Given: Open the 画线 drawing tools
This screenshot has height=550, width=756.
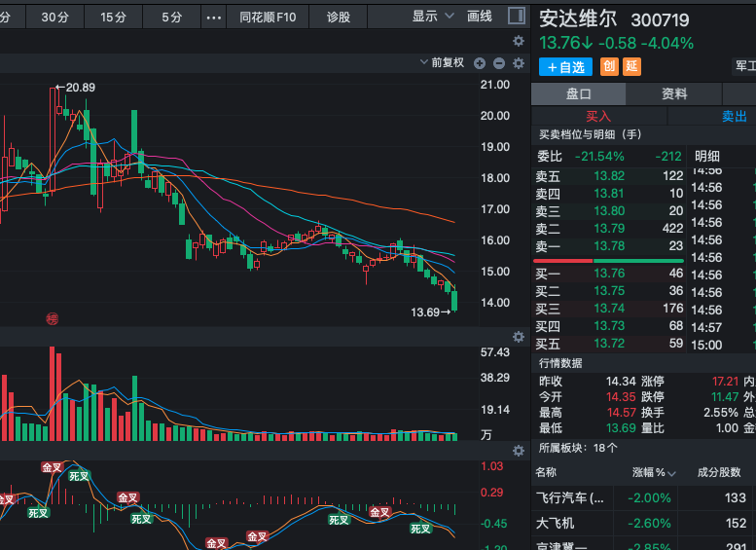Looking at the screenshot, I should click(x=480, y=17).
